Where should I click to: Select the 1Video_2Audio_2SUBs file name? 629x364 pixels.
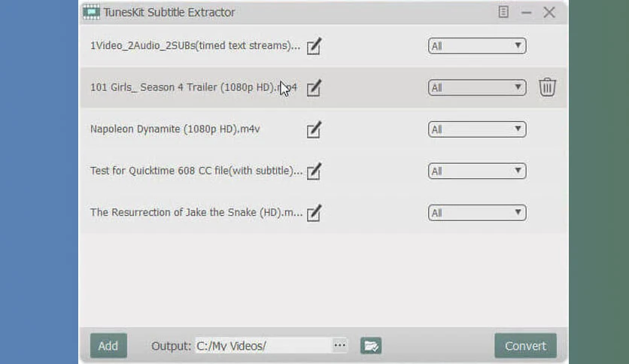click(x=195, y=46)
